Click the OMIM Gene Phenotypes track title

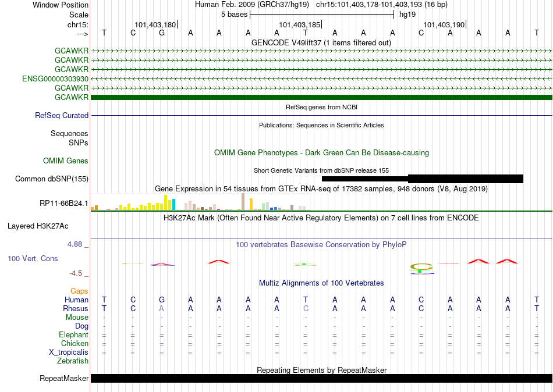(321, 152)
